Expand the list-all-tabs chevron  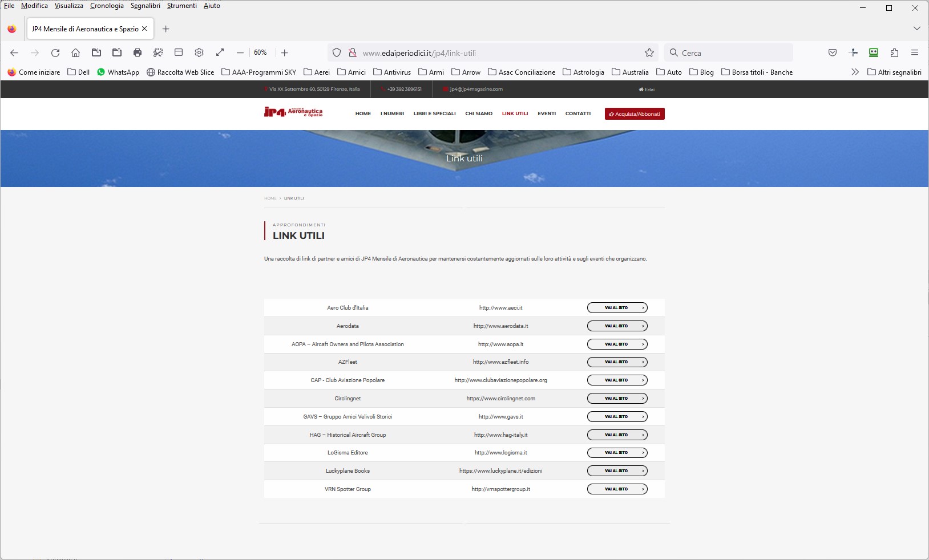[916, 29]
